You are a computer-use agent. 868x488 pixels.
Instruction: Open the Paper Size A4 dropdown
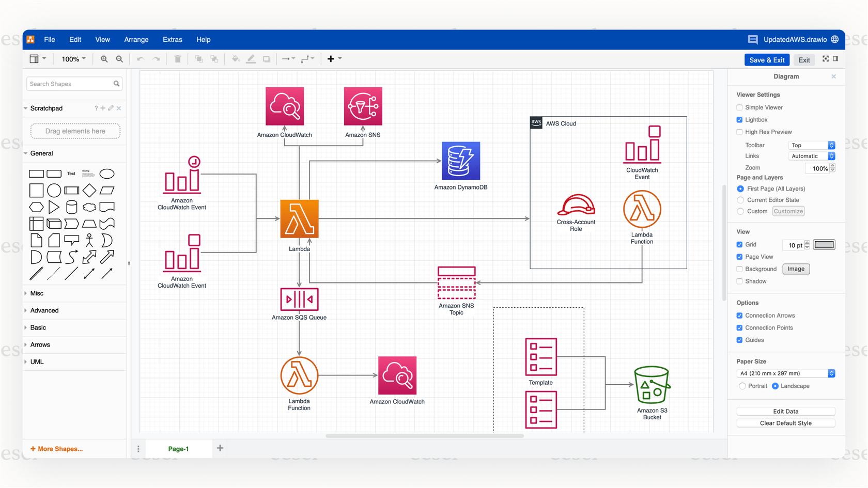tap(785, 373)
